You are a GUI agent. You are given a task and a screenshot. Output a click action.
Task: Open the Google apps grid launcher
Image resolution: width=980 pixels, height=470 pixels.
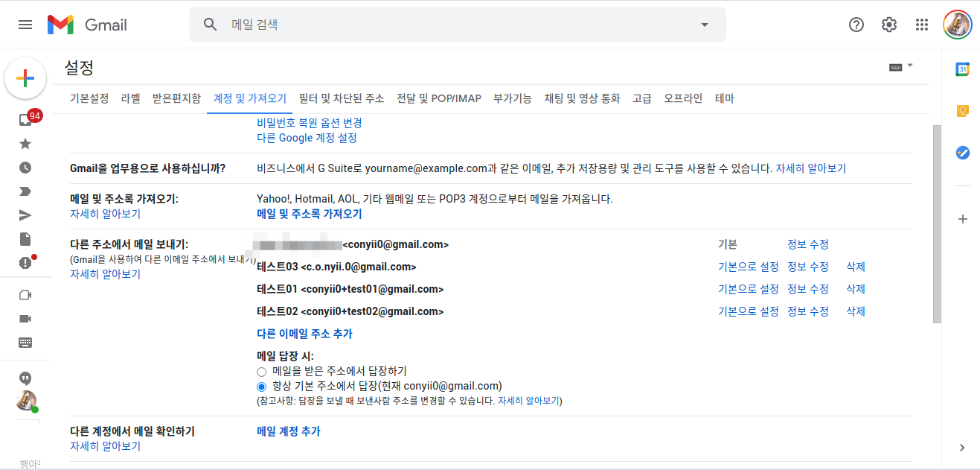click(x=921, y=24)
